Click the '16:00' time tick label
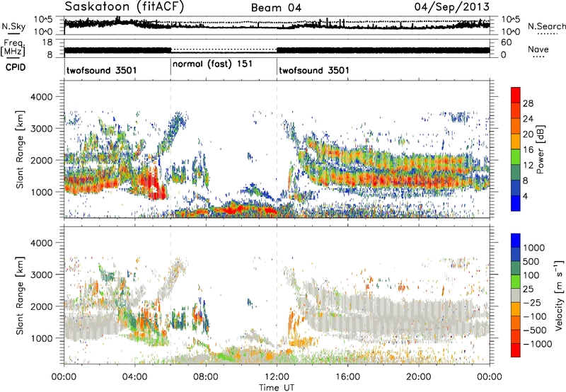The width and height of the screenshot is (566, 392). point(347,377)
